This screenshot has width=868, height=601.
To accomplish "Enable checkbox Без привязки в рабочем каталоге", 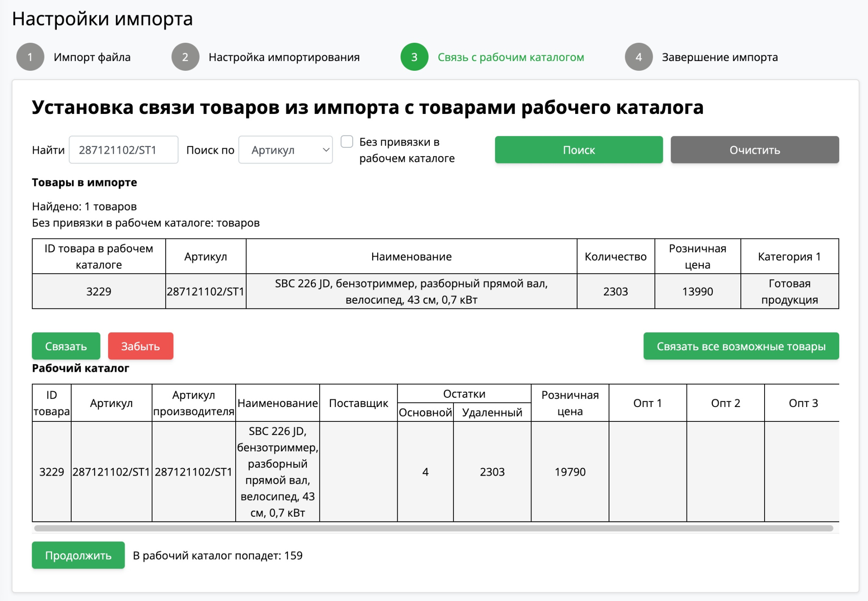I will [347, 142].
